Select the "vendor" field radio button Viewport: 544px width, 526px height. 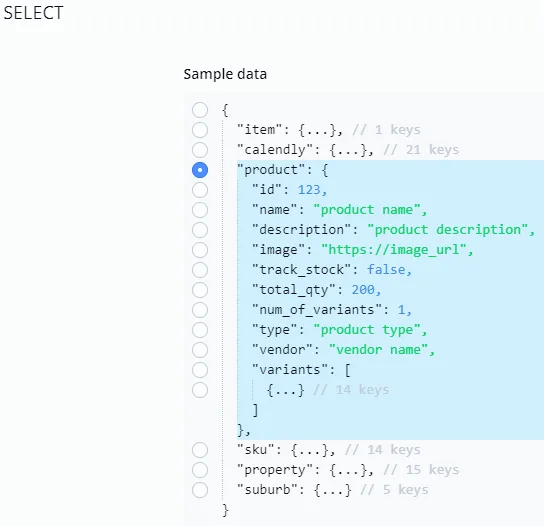pos(200,350)
